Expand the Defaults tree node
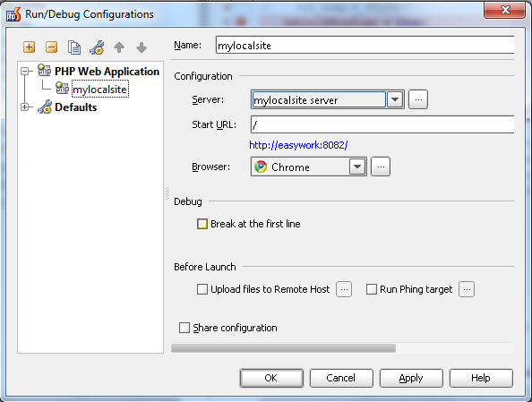532x402 pixels. (x=24, y=107)
